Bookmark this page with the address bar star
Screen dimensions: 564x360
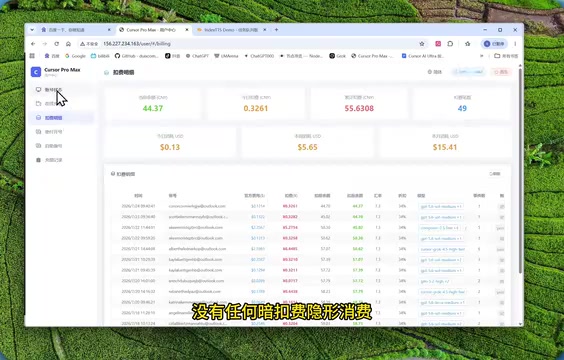point(422,44)
